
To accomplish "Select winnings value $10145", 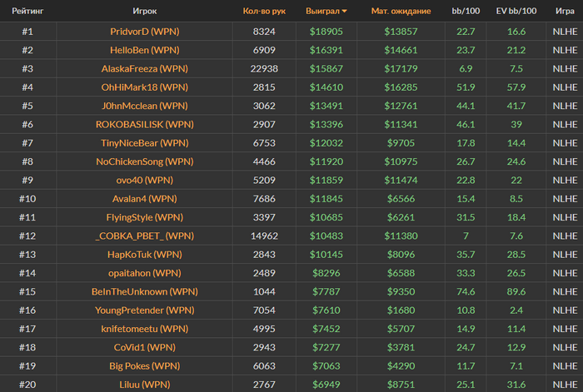I will point(326,255).
